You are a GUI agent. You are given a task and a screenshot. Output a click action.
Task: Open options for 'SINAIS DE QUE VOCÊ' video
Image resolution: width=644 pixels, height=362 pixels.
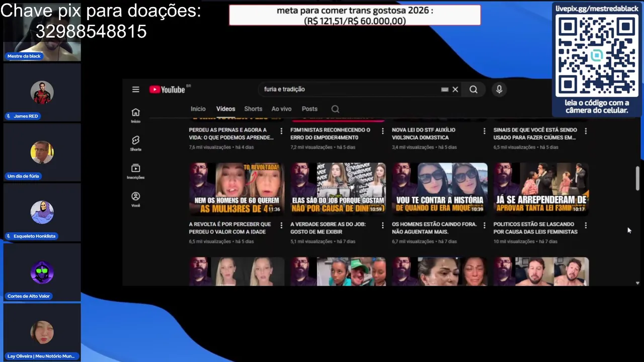(x=586, y=131)
